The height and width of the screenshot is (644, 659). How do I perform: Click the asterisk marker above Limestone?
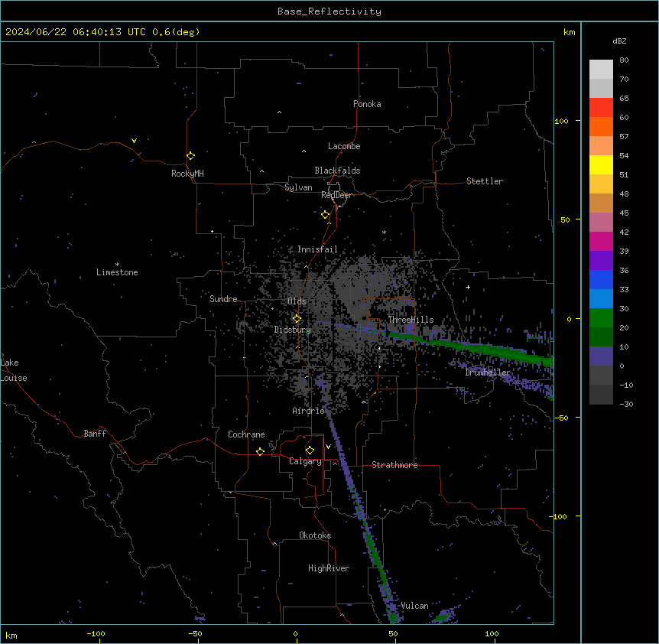pyautogui.click(x=117, y=265)
